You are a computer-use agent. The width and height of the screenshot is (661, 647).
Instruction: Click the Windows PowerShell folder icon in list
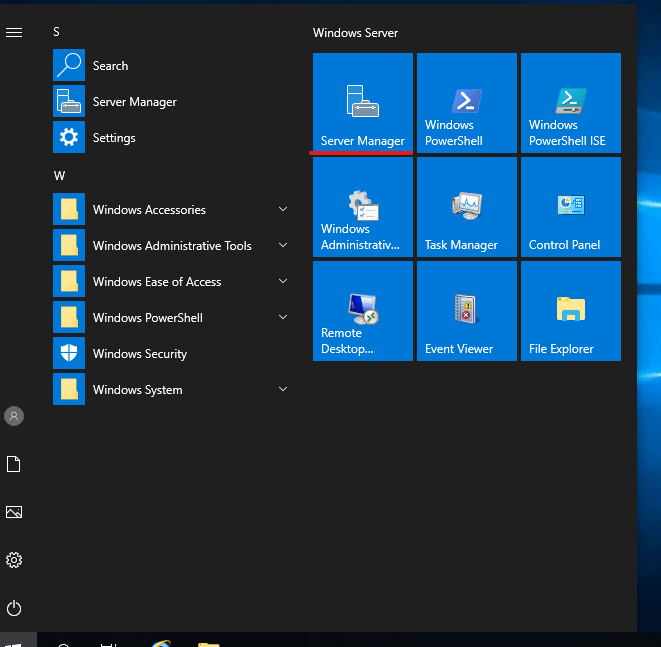pyautogui.click(x=69, y=317)
